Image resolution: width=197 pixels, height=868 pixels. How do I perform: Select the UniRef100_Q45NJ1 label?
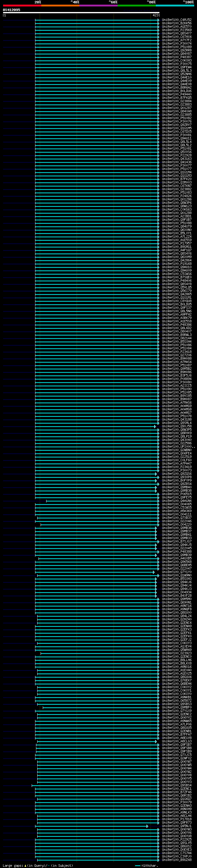click(x=176, y=826)
